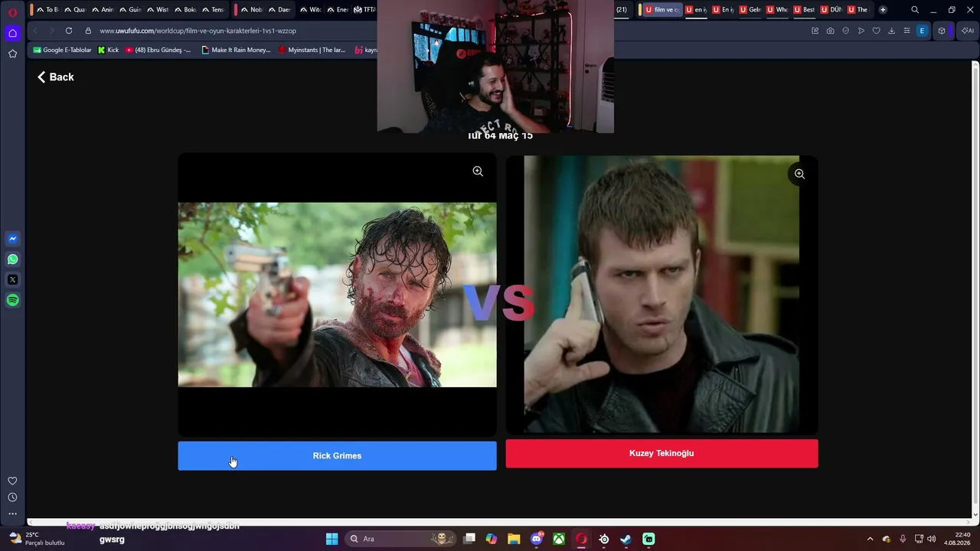Screen dimensions: 980x551
Task: Show hidden system tray icons
Action: pos(870,539)
